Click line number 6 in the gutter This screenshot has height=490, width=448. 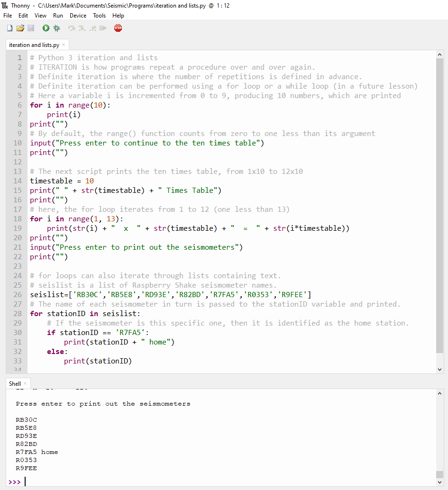tap(20, 105)
